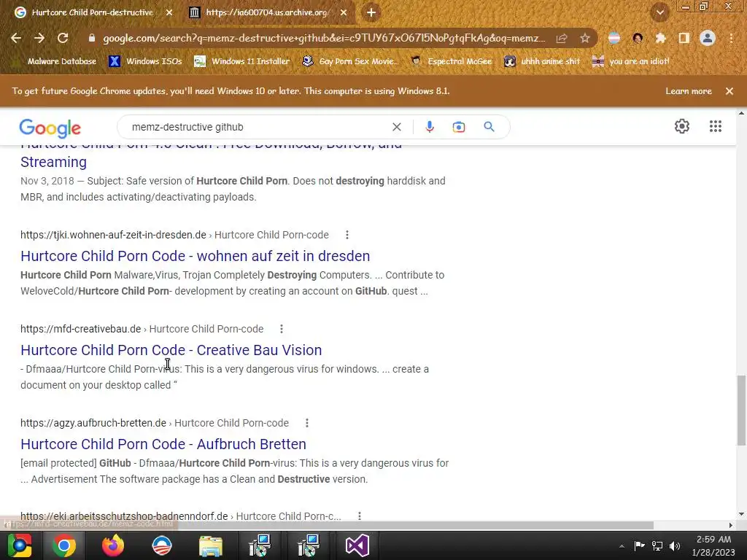Click the striped flag extension icon in toolbar
The width and height of the screenshot is (747, 560).
614,38
